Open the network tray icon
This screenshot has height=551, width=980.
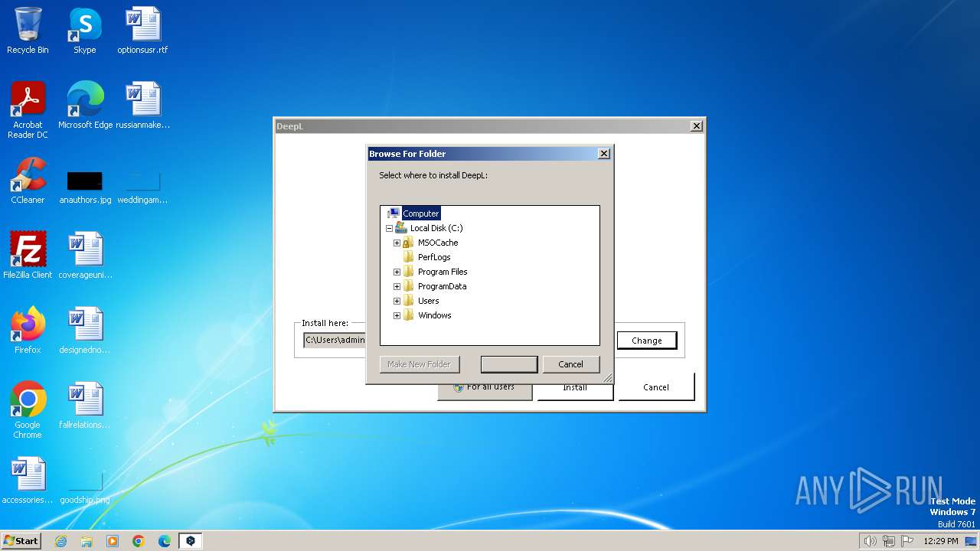coord(889,541)
